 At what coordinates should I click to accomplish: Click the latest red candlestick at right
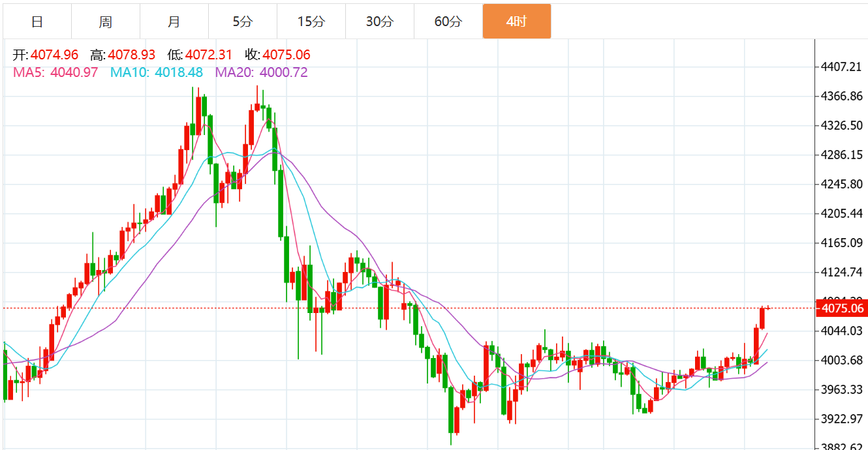point(762,318)
